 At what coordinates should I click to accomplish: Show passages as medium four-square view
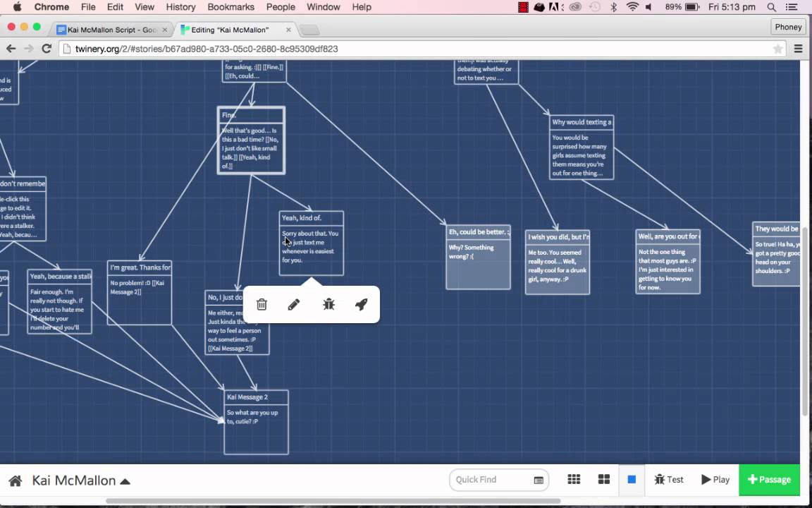click(x=604, y=479)
